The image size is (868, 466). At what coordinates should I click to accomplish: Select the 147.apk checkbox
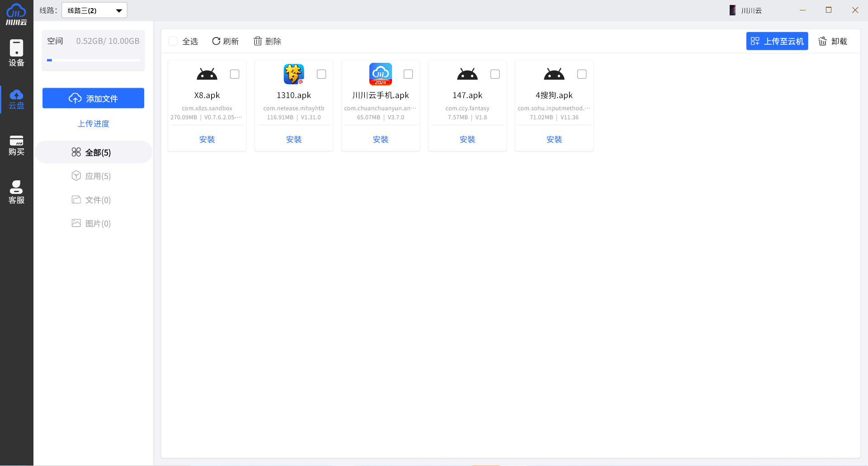pyautogui.click(x=495, y=74)
